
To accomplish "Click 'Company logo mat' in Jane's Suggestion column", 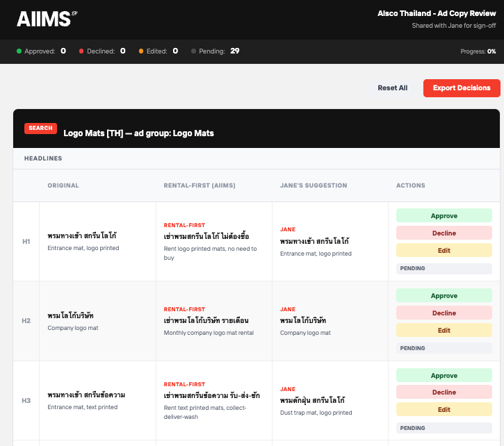I will click(x=305, y=333).
